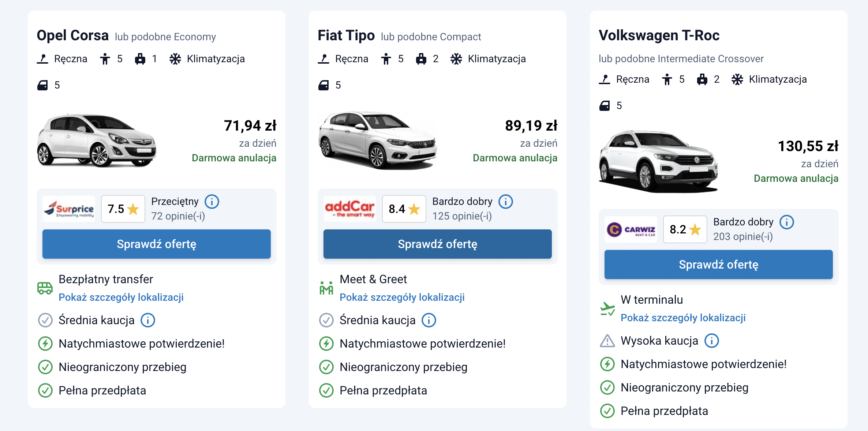This screenshot has width=868, height=431.
Task: Click the Meet & Greet people icon
Action: 326,288
